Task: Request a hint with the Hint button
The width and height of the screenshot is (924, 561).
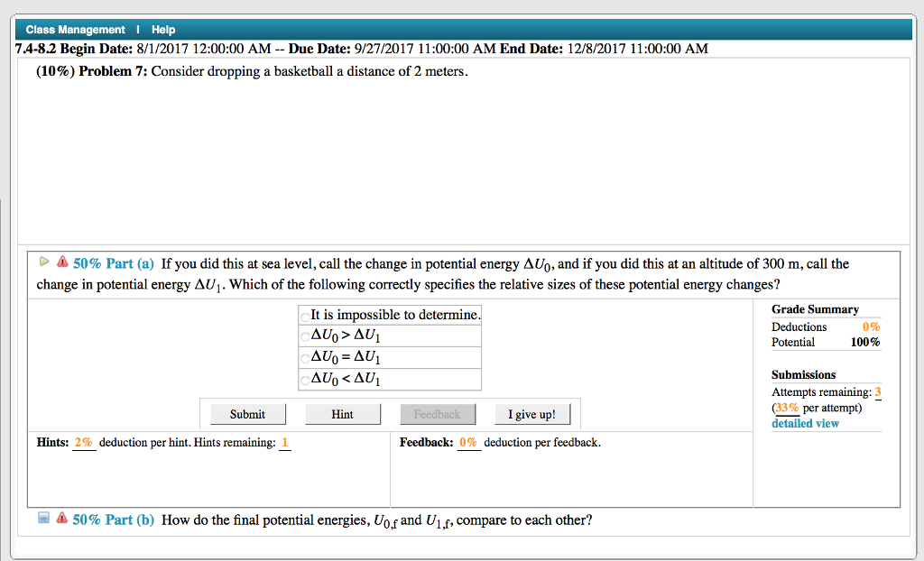Action: [342, 414]
